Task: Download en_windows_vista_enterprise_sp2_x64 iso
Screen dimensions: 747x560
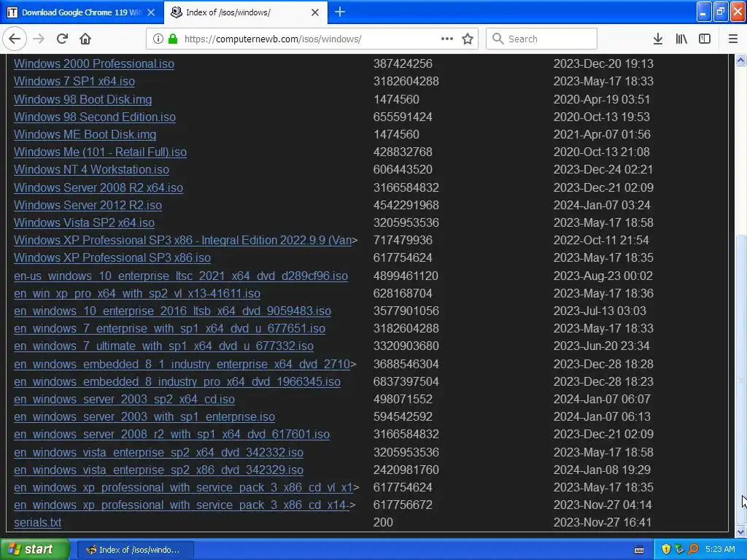Action: coord(158,453)
